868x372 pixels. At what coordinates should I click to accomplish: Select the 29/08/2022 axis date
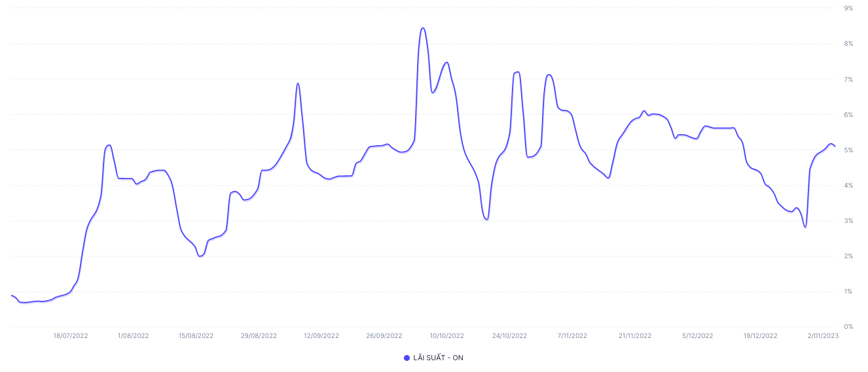[259, 336]
